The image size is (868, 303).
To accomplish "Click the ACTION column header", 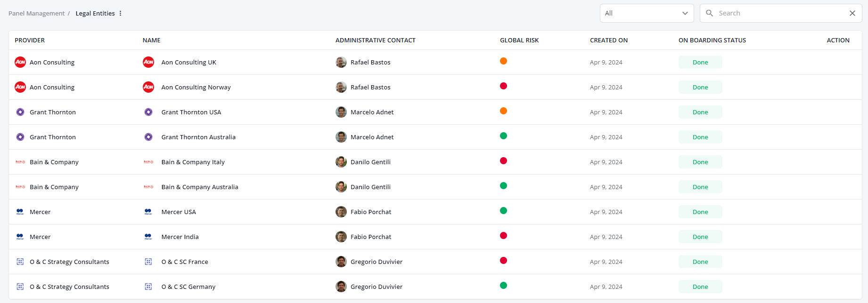I will pos(838,40).
